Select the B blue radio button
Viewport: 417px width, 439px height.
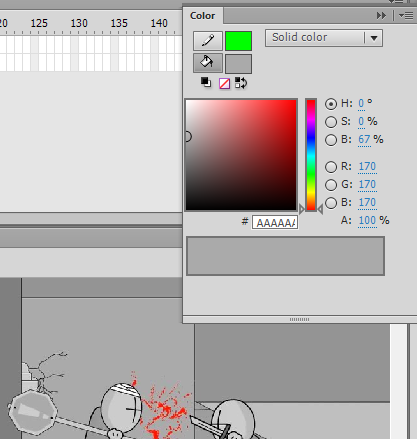point(331,203)
